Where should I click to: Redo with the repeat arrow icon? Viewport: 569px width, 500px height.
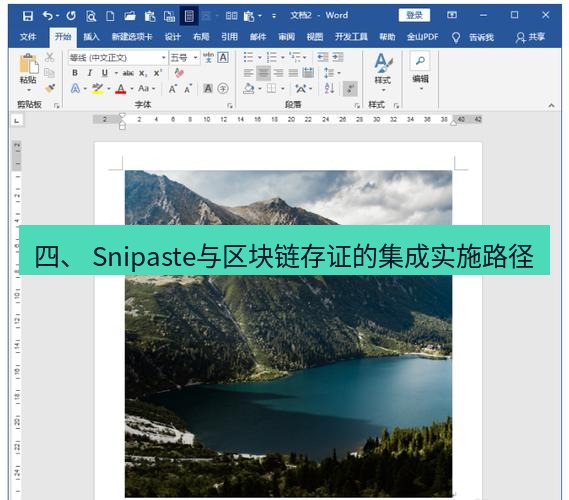[71, 16]
